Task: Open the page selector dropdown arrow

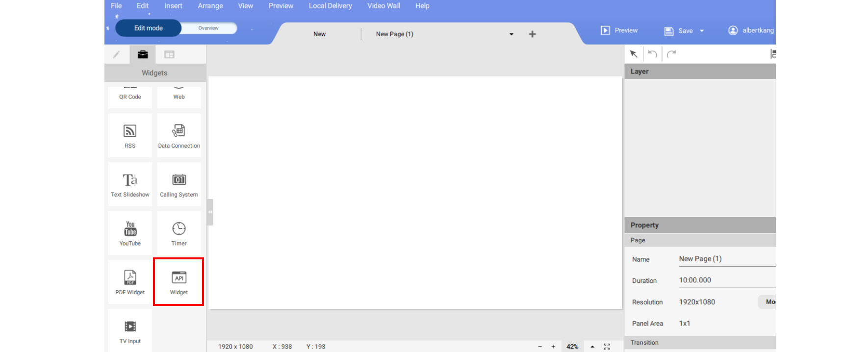Action: [511, 34]
